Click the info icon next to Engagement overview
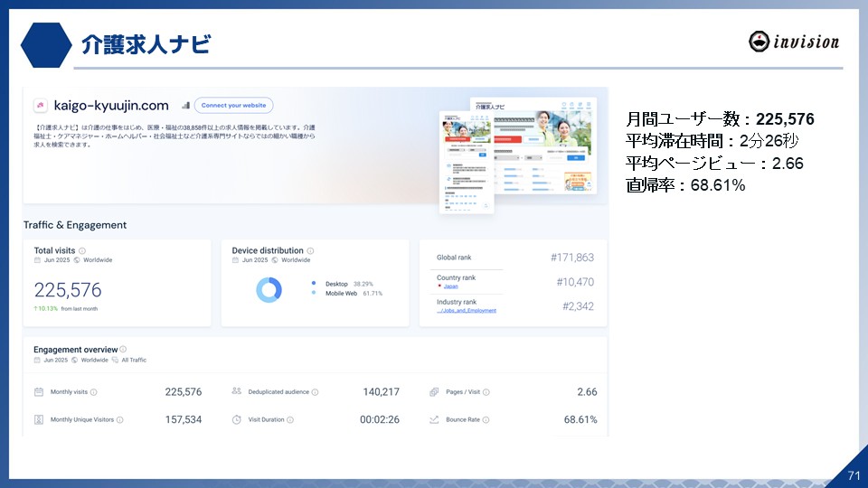Image resolution: width=868 pixels, height=488 pixels. 123,349
